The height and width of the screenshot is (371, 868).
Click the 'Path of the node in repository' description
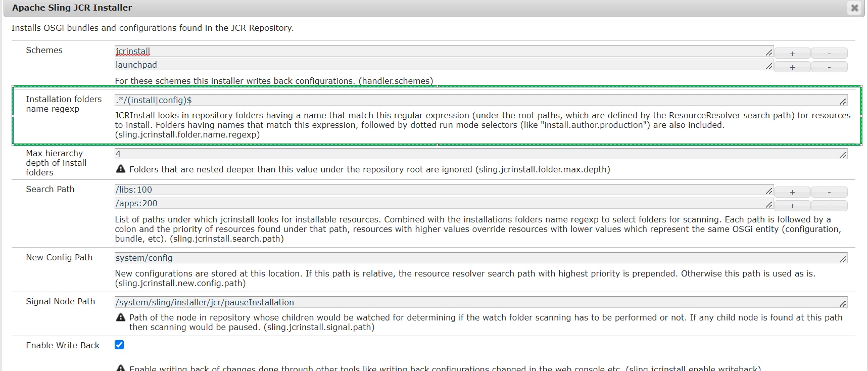coord(486,322)
